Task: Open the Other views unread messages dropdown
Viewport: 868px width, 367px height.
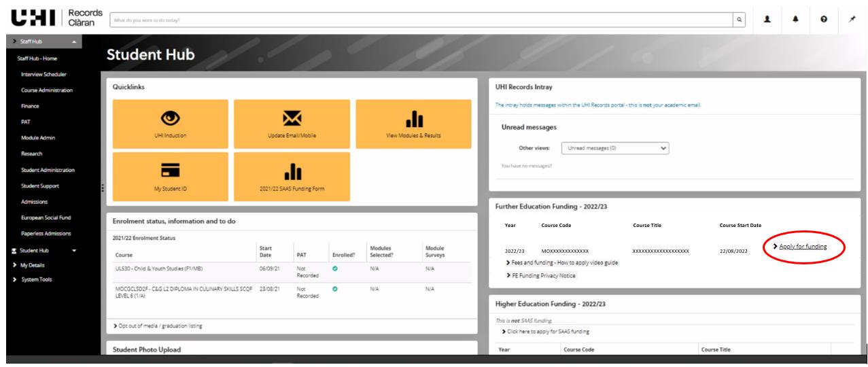Action: [616, 147]
